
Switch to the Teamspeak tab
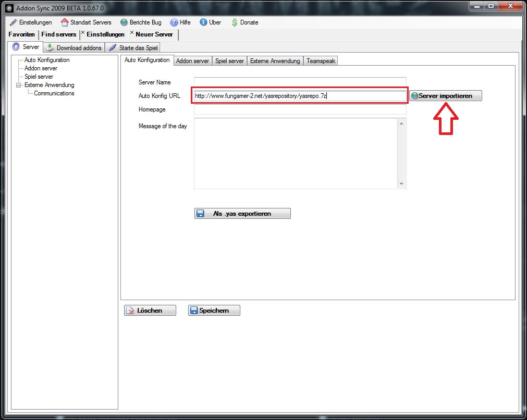tap(321, 61)
